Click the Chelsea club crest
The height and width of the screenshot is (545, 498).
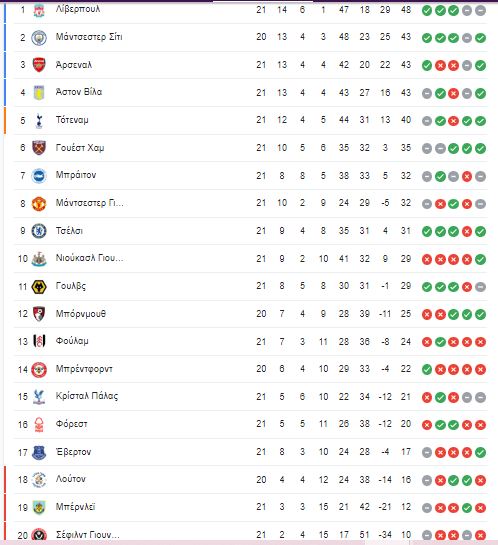[x=39, y=231]
